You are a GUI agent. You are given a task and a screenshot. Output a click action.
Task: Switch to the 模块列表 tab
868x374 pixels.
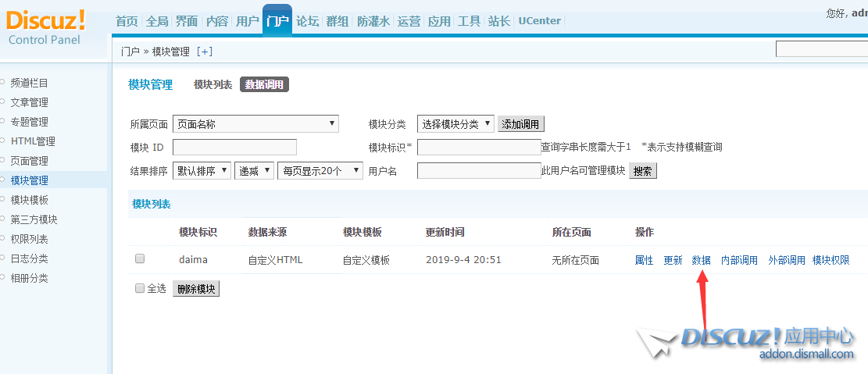[x=213, y=84]
